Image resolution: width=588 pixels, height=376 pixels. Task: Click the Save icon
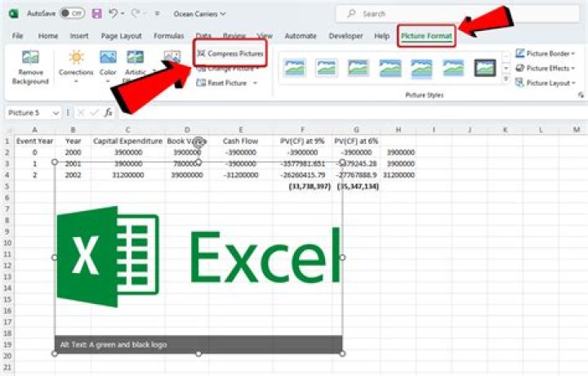coord(96,14)
